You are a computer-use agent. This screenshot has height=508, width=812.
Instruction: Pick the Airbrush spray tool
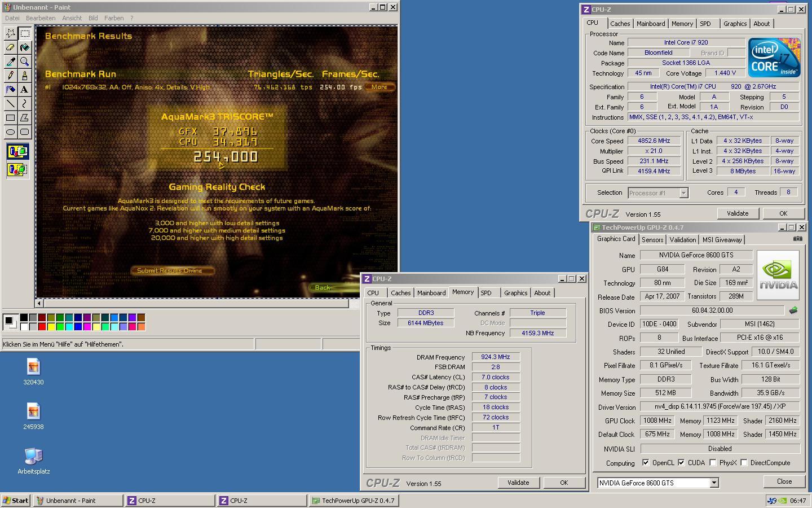(10, 90)
